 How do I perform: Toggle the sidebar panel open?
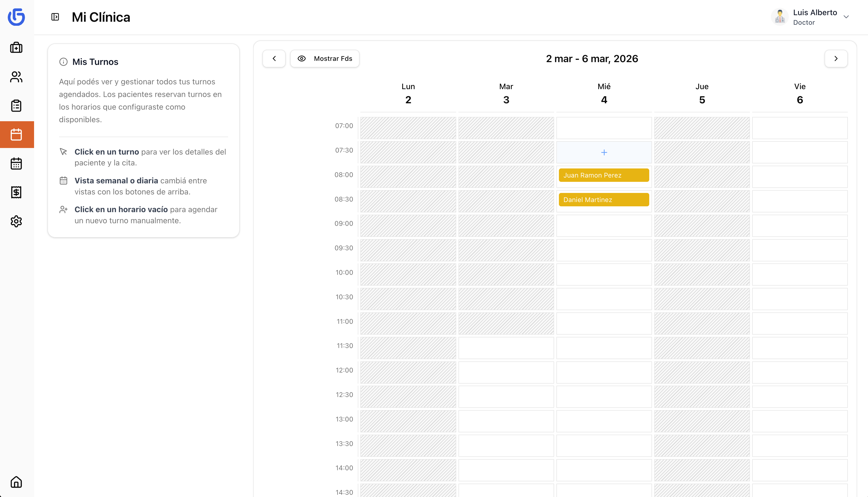pos(55,16)
